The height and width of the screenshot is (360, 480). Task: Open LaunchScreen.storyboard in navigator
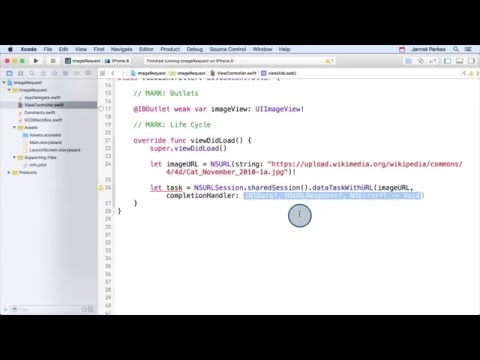(x=55, y=150)
